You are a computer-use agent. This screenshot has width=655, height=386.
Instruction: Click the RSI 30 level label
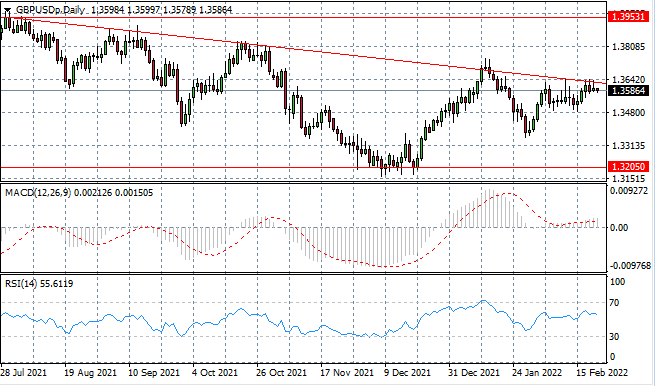click(x=614, y=336)
